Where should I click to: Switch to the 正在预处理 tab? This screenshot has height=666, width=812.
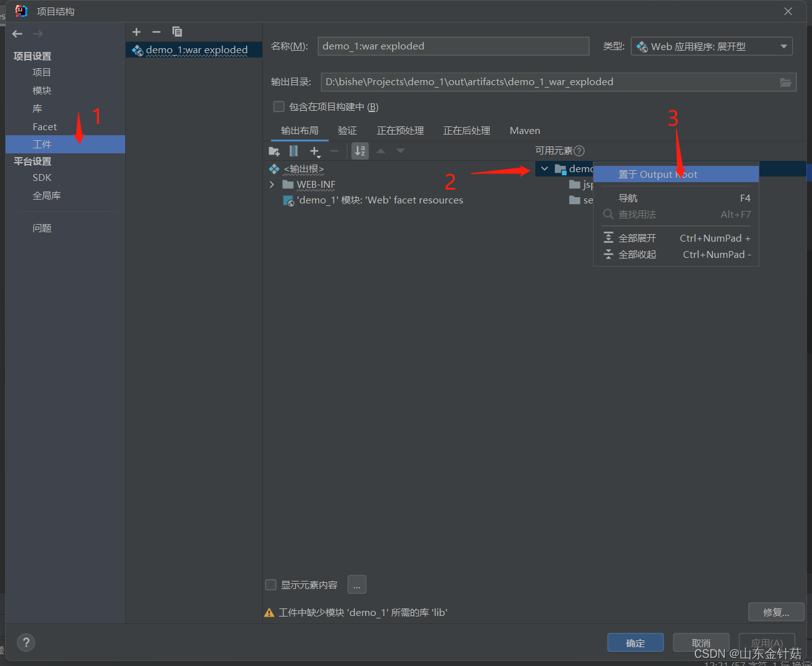[x=401, y=130]
